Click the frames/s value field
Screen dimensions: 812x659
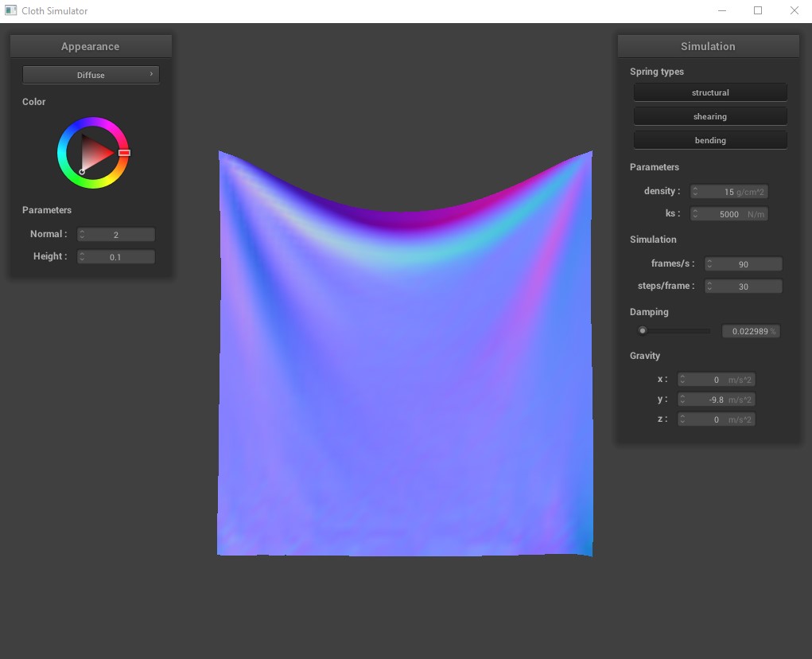tap(743, 263)
